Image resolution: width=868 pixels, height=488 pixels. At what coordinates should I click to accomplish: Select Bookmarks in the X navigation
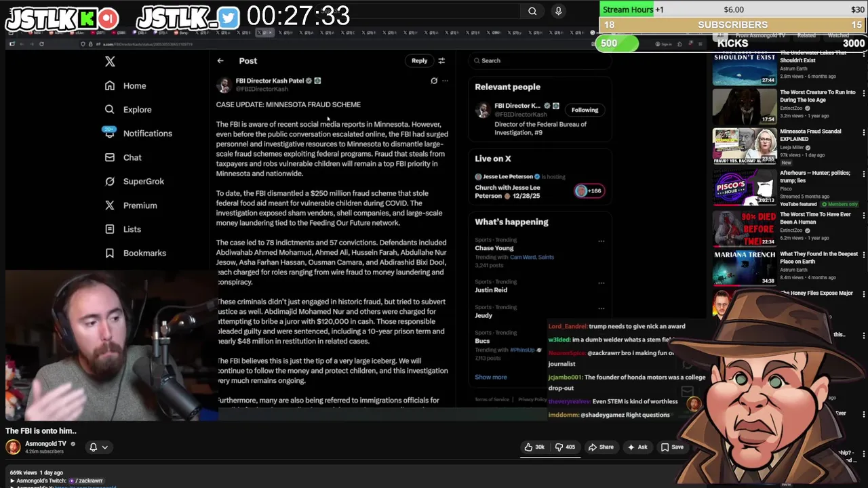[144, 253]
